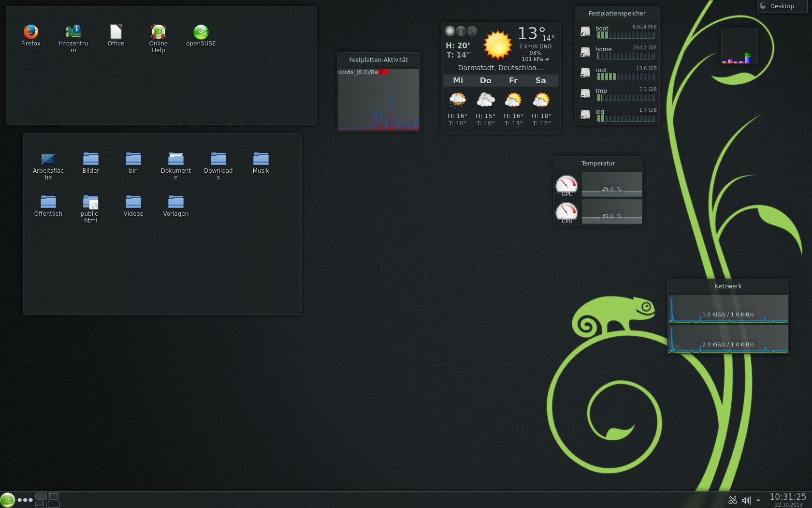Switch to the second virtual desktop in pager
This screenshot has width=812, height=508.
(54, 496)
